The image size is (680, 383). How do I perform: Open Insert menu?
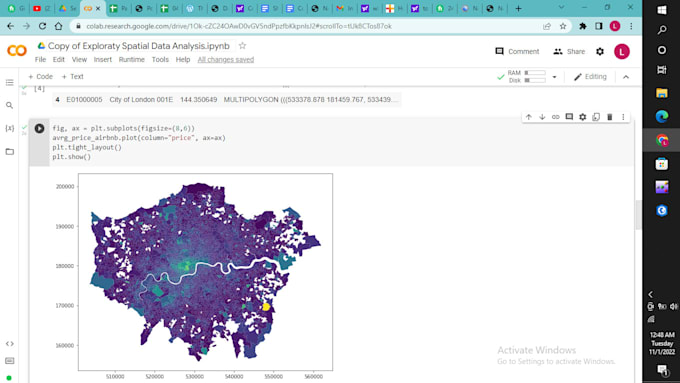103,59
